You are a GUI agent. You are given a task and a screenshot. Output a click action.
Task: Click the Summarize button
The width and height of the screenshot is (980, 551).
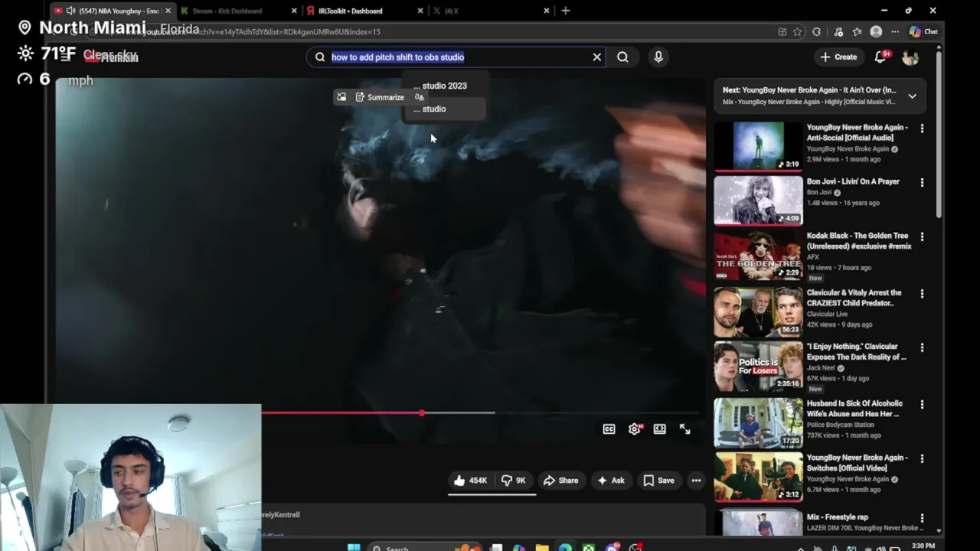(x=380, y=97)
